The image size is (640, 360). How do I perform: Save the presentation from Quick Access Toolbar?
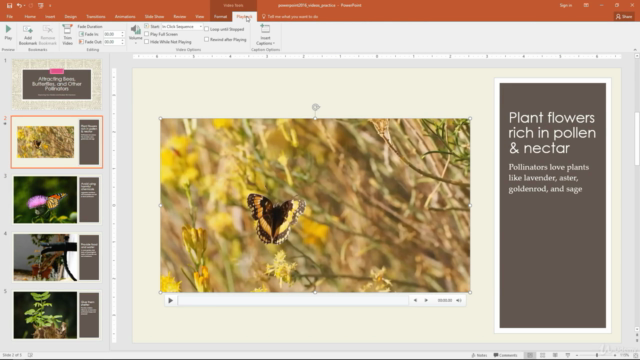[x=9, y=5]
